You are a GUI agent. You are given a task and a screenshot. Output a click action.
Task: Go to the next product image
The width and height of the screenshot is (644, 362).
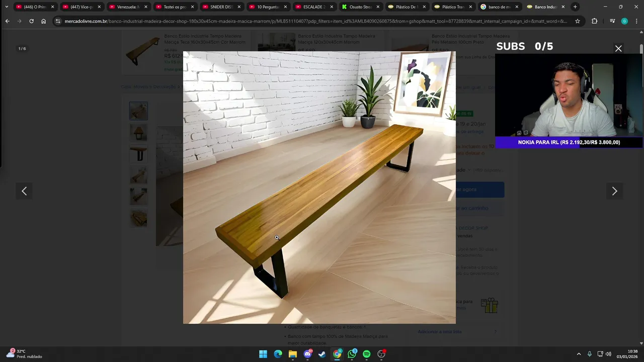(x=614, y=191)
